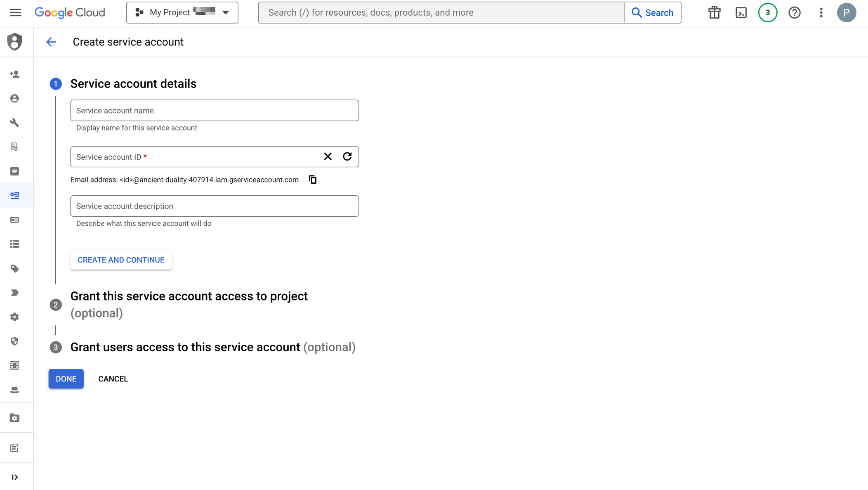Image resolution: width=868 pixels, height=490 pixels.
Task: Open the help question mark menu
Action: [x=794, y=13]
